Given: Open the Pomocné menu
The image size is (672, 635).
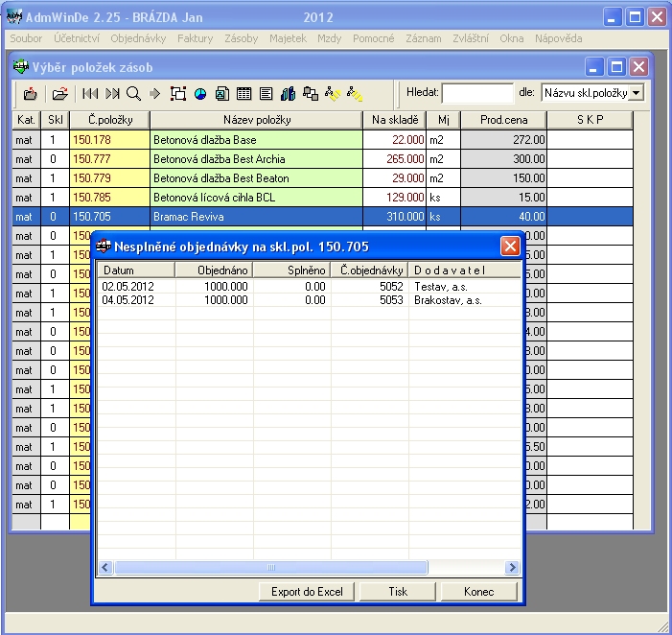Looking at the screenshot, I should tap(373, 38).
